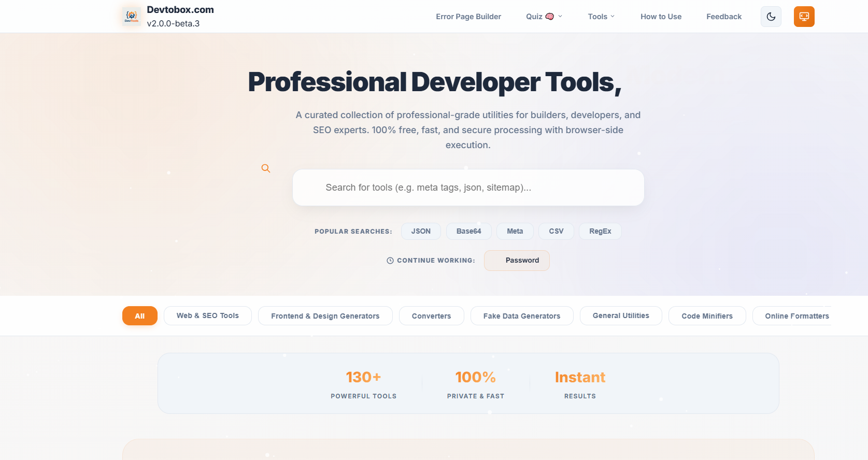868x460 pixels.
Task: Select the CSV popular search chip
Action: click(556, 231)
